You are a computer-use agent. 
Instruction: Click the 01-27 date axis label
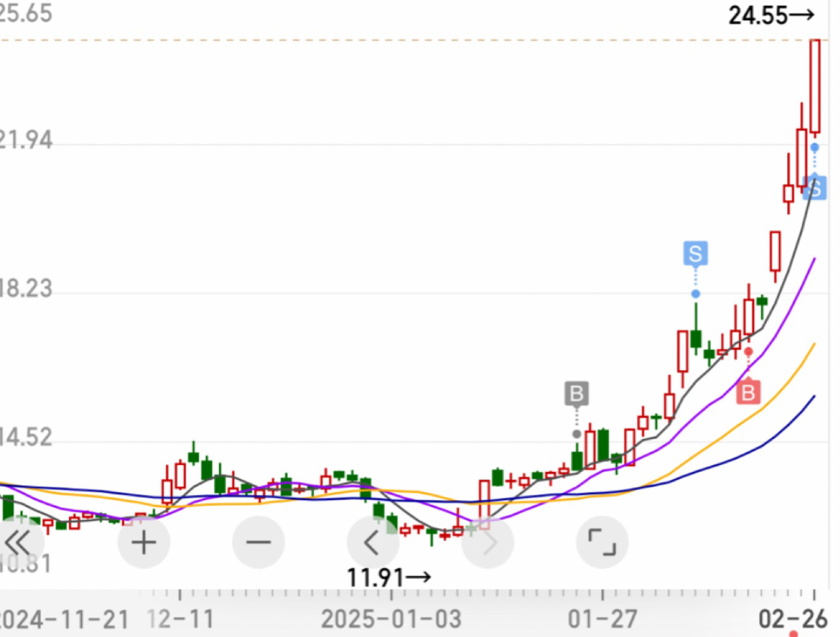[602, 619]
